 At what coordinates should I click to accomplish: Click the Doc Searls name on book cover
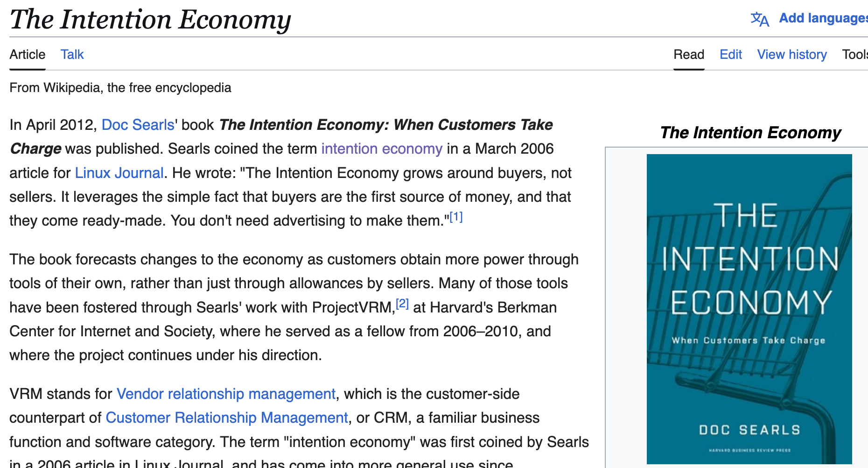(749, 430)
